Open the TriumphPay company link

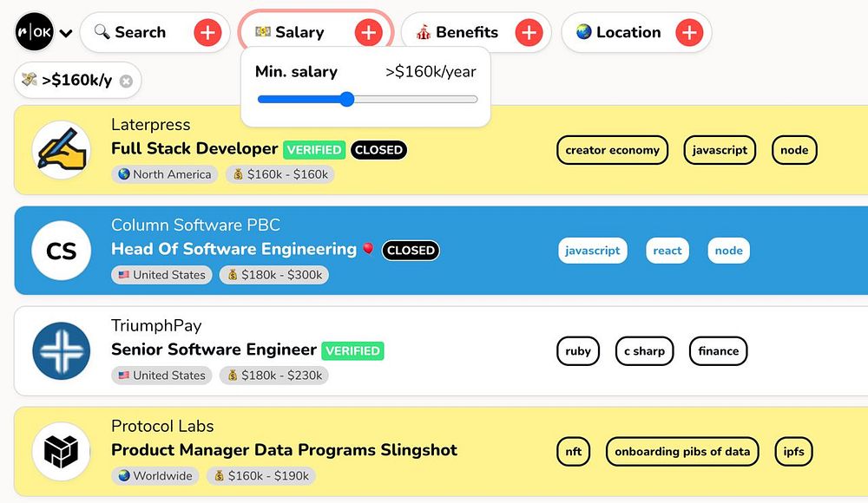[156, 325]
